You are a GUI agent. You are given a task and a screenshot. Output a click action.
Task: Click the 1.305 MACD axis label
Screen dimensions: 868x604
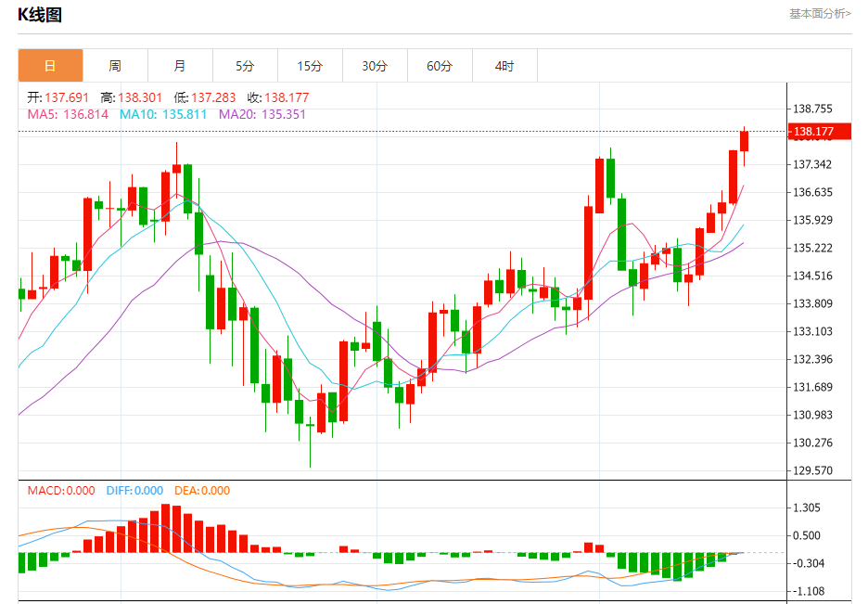tap(807, 508)
